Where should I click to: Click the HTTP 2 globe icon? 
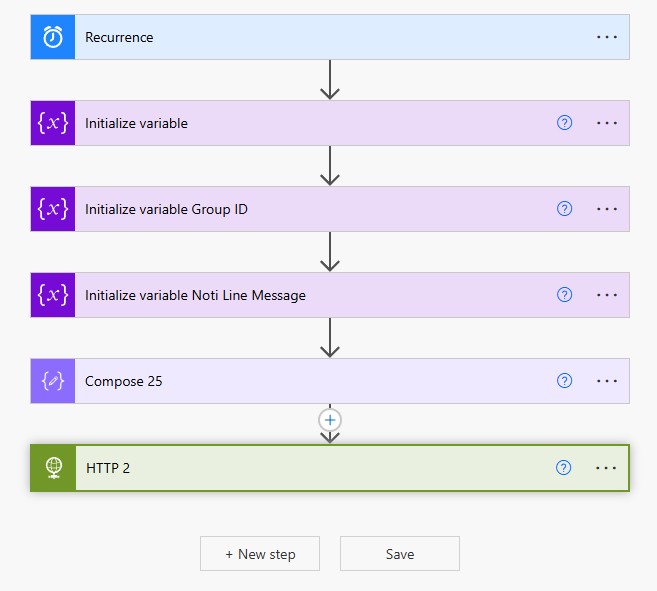53,468
